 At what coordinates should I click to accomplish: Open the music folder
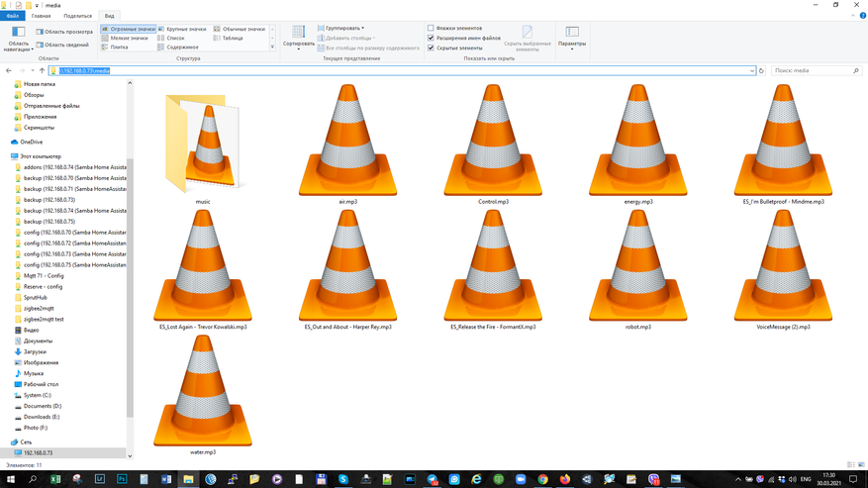pos(203,144)
